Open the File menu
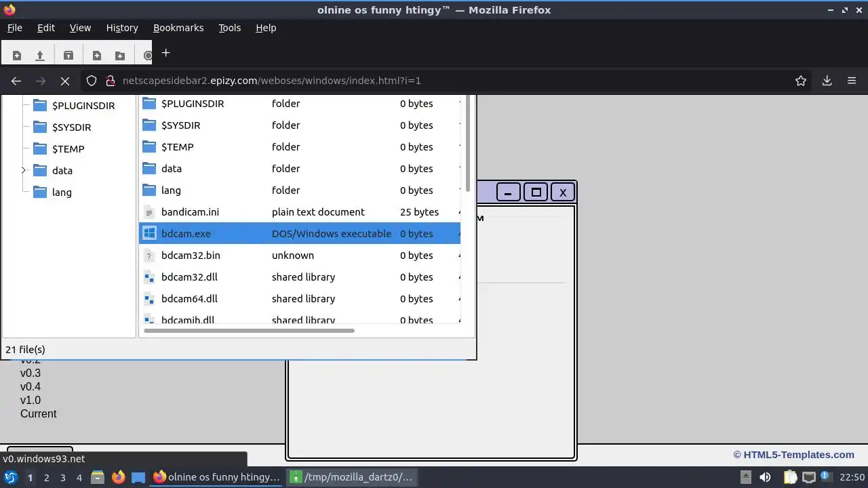Image resolution: width=868 pixels, height=488 pixels. click(x=15, y=28)
